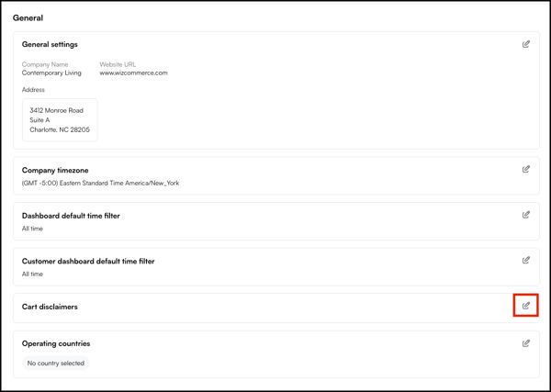Click 'All time' under Dashboard default time filter
551x392 pixels.
coord(32,229)
